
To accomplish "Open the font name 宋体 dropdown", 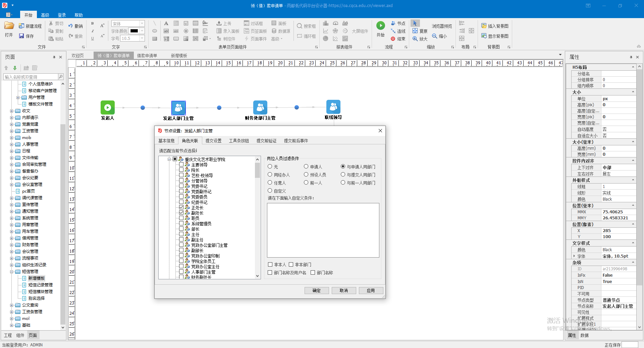I will [142, 23].
